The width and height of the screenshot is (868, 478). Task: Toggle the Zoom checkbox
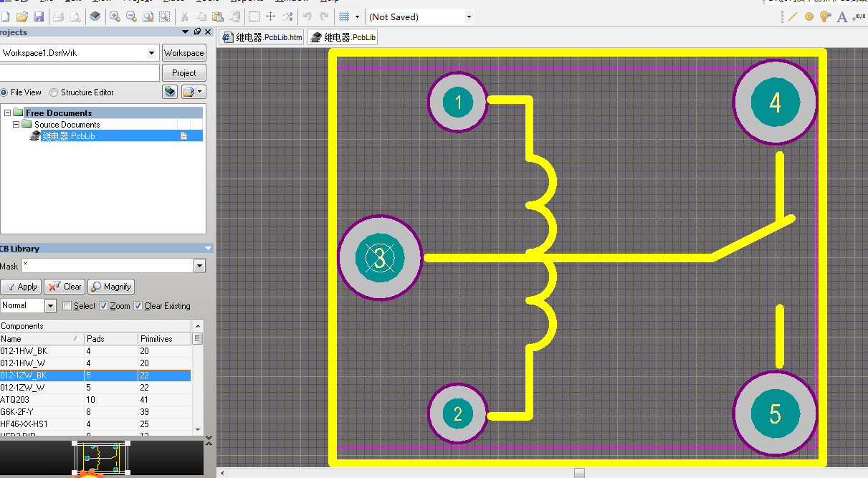tap(103, 306)
